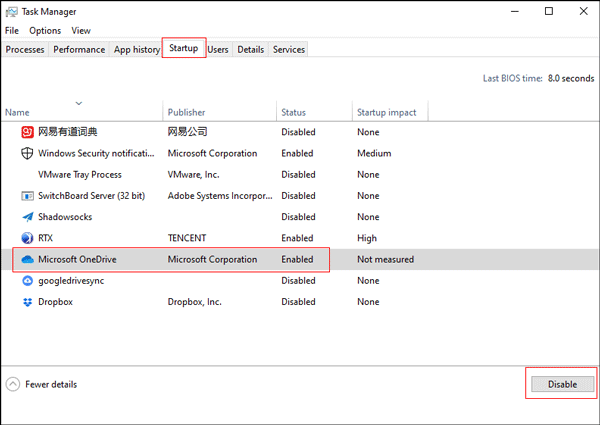Click the Medium startup impact value

pos(374,153)
